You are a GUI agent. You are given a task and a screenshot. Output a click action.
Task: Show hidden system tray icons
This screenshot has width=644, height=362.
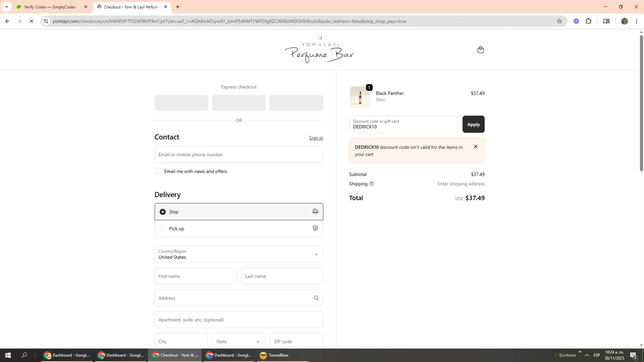pyautogui.click(x=587, y=355)
